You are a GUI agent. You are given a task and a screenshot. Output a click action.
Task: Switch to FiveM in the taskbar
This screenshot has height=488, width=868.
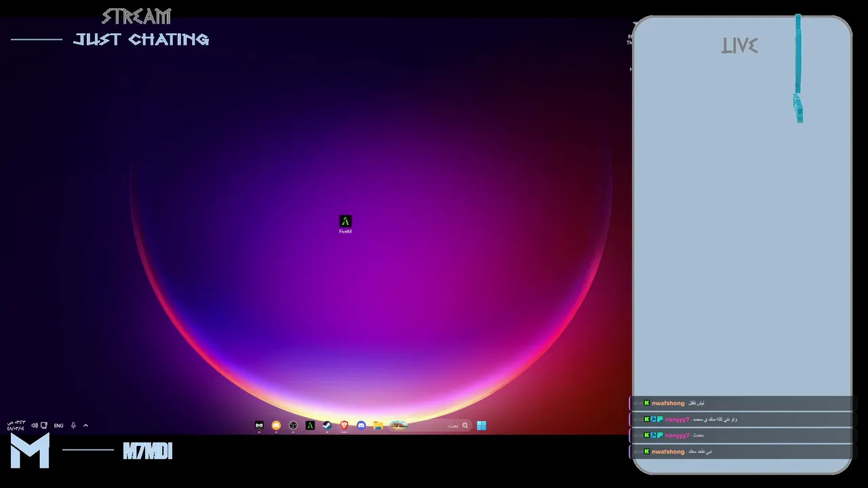tap(310, 426)
